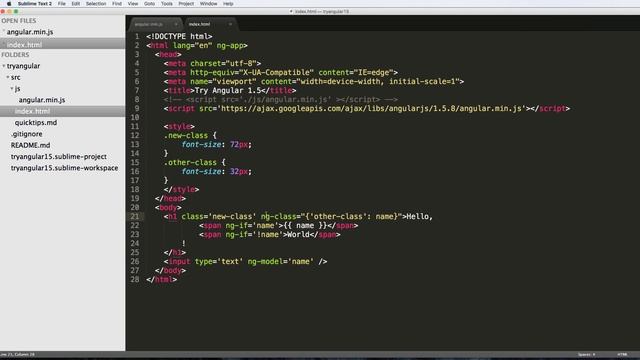Click 'World' text on line 23
The width and height of the screenshot is (640, 360).
[298, 235]
